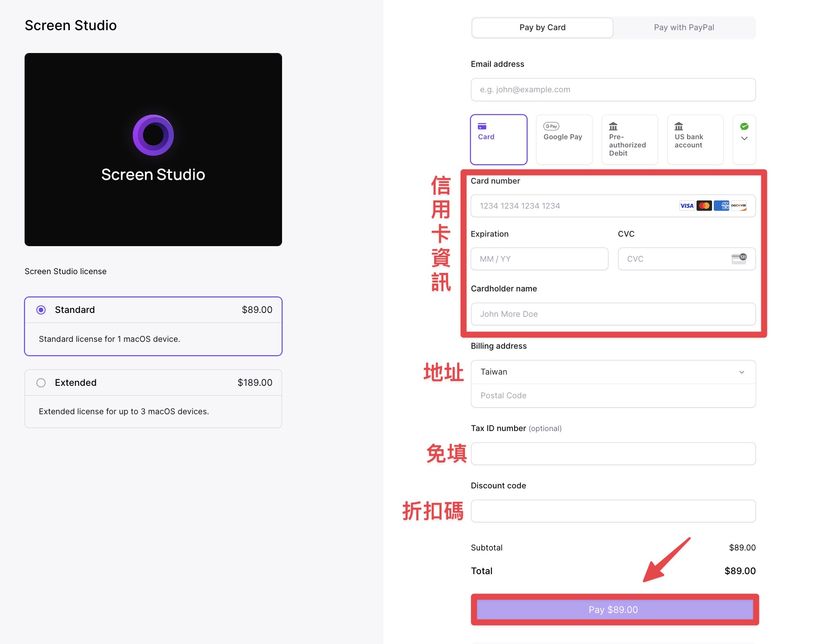Choose the Extended $189.00 license card
The image size is (816, 644).
[153, 399]
